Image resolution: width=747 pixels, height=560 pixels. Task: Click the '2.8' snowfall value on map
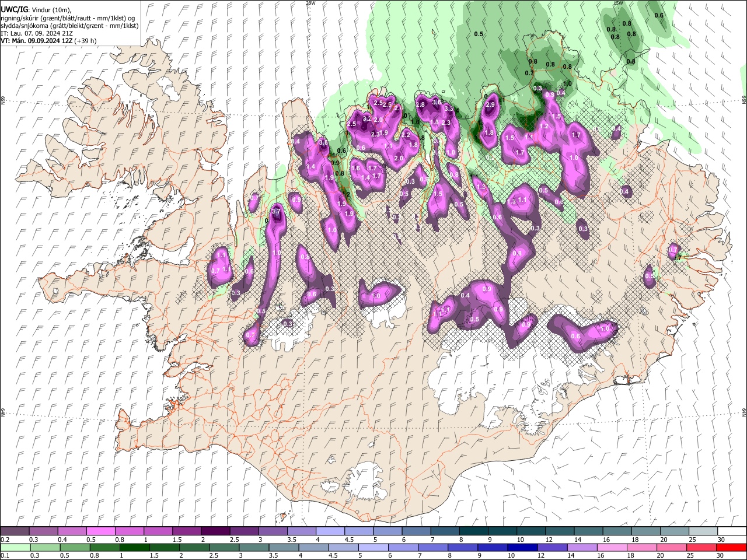pyautogui.click(x=420, y=104)
